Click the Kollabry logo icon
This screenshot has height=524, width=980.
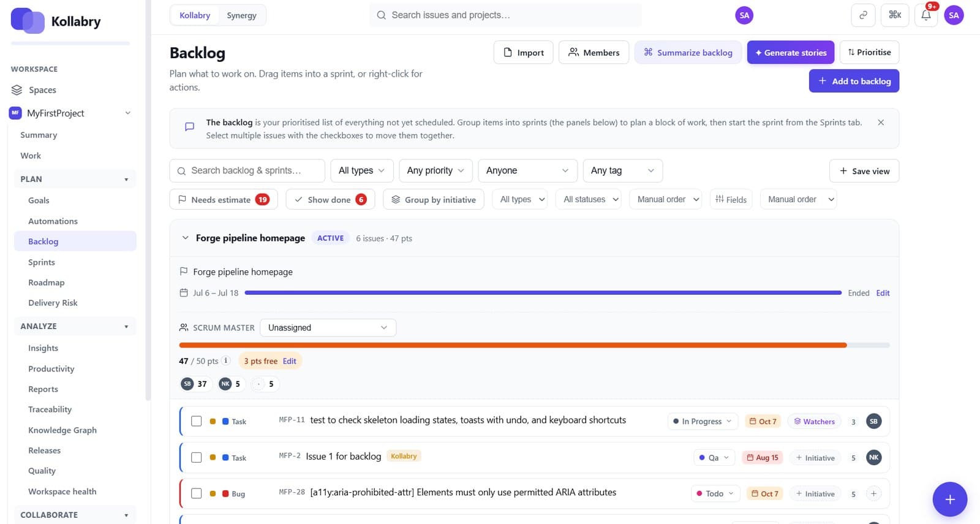pyautogui.click(x=28, y=21)
